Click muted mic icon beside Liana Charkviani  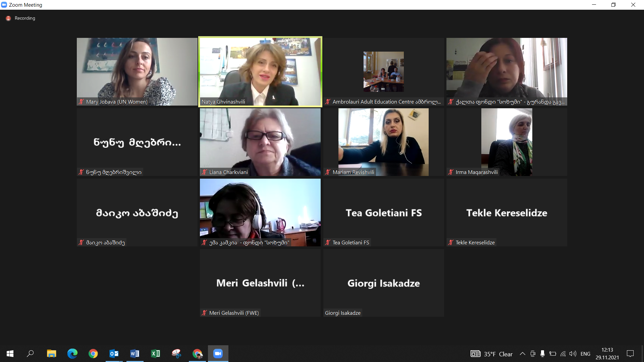204,172
